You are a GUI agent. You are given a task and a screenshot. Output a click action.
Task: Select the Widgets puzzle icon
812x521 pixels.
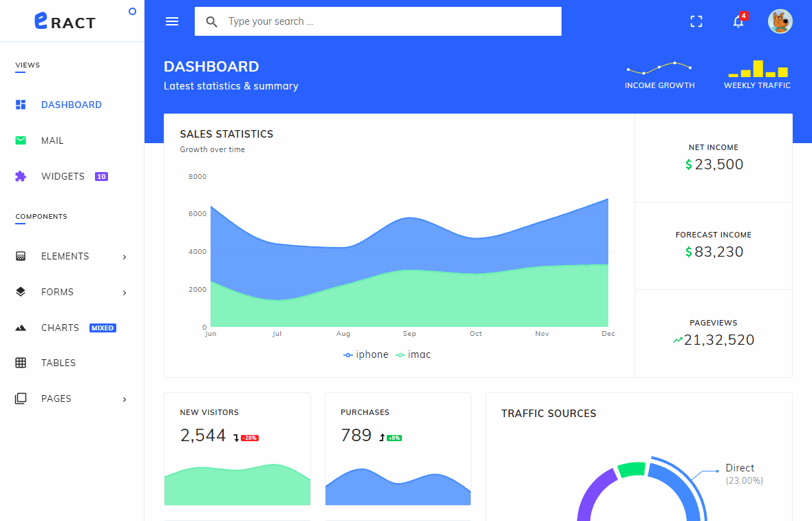click(x=21, y=176)
